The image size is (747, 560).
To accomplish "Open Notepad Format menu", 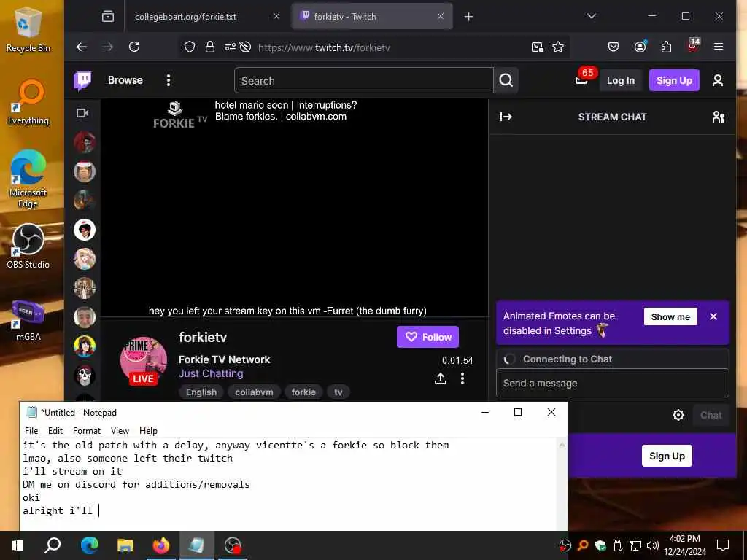I will [87, 430].
